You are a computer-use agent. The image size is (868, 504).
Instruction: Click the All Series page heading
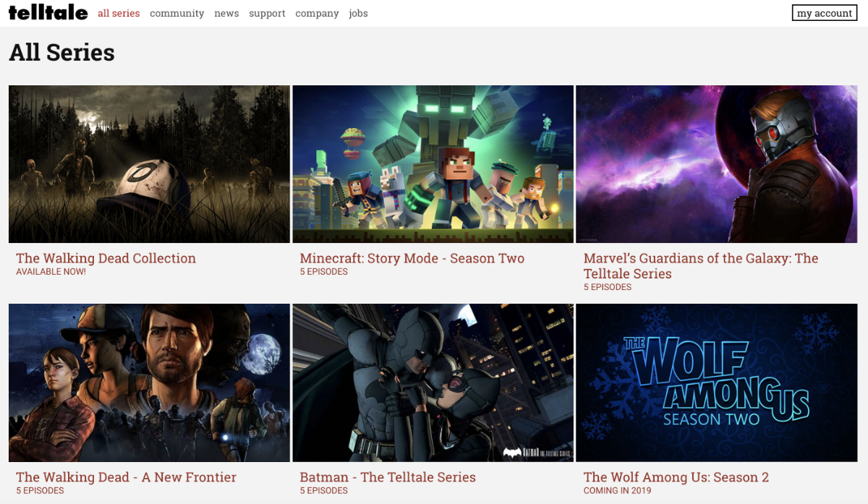click(x=61, y=53)
